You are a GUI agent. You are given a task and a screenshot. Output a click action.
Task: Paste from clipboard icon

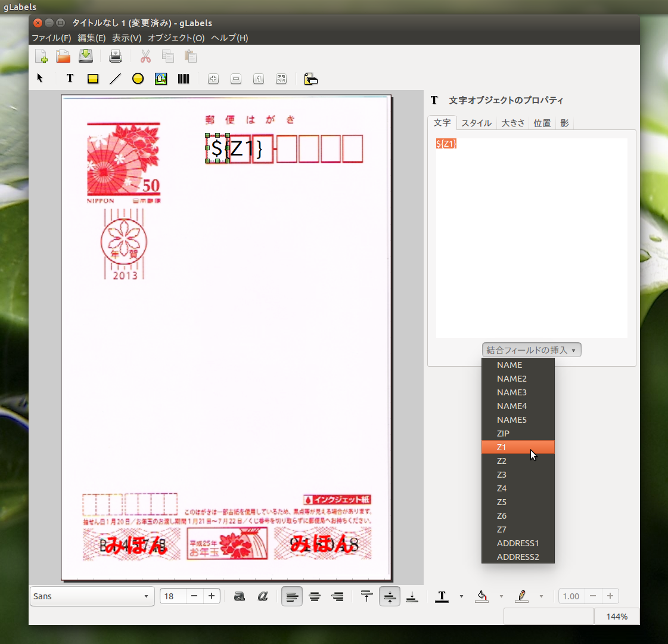(191, 56)
